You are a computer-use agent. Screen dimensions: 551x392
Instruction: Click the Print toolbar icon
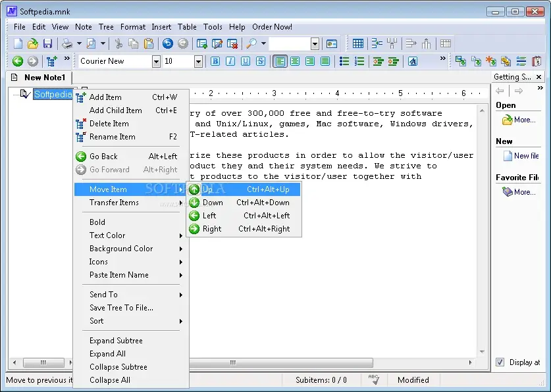[66, 43]
